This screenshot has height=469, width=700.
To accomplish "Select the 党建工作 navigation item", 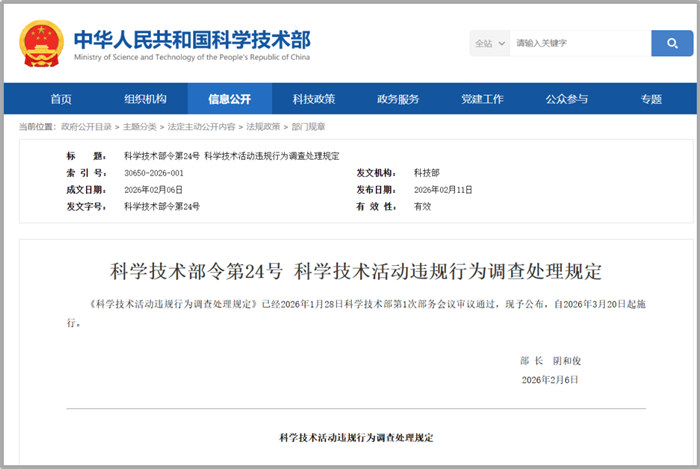I will (x=482, y=99).
